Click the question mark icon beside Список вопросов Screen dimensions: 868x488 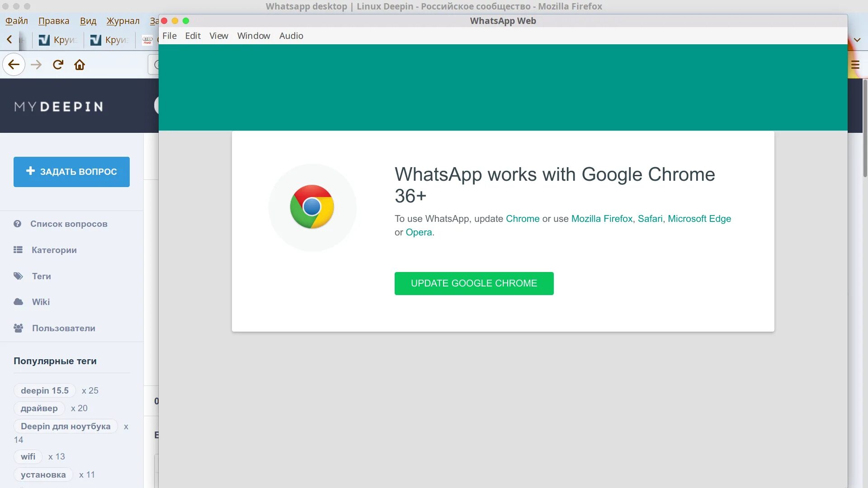click(18, 224)
